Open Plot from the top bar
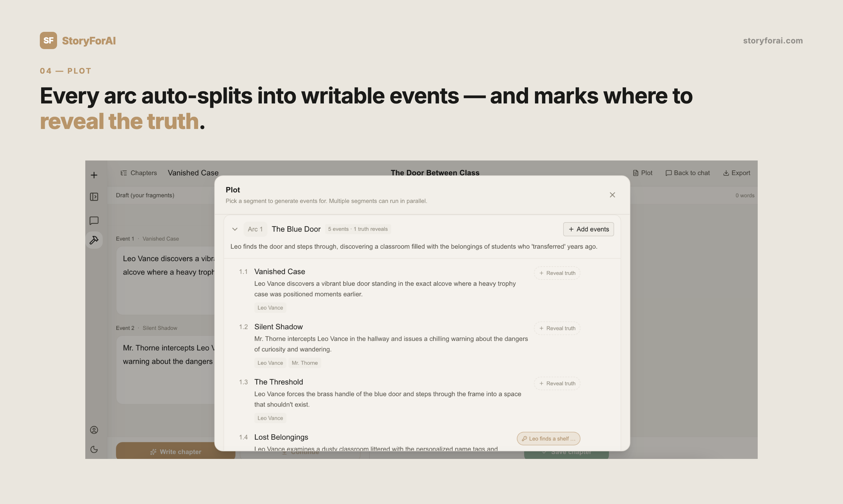 (x=643, y=173)
